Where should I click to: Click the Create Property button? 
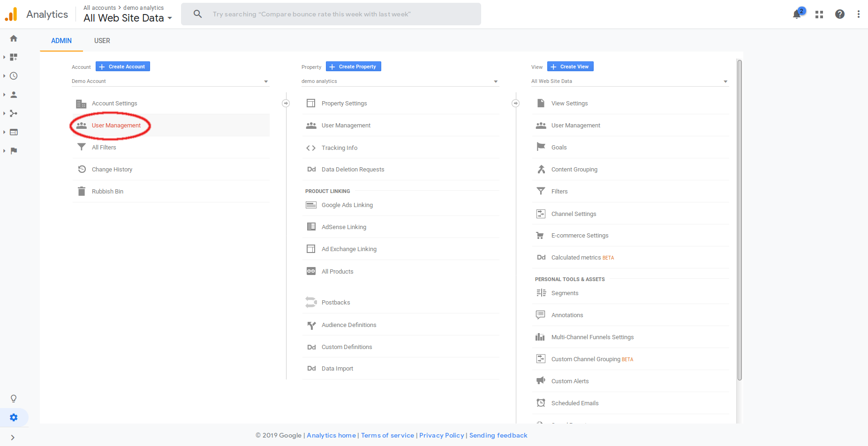pyautogui.click(x=353, y=66)
